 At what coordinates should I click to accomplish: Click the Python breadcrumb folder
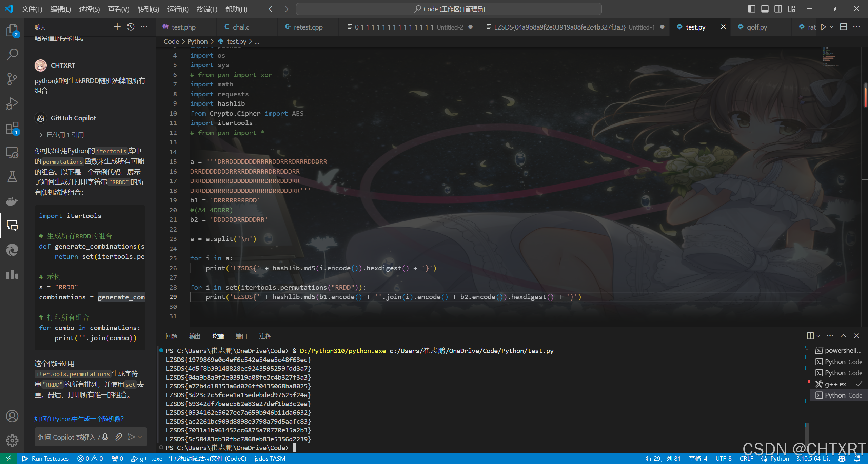click(x=197, y=41)
